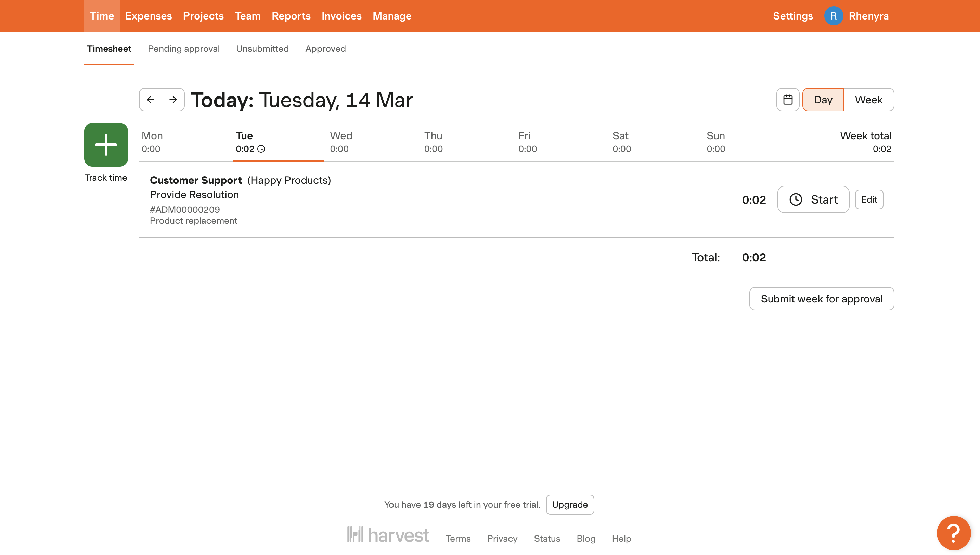
Task: Click the Upgrade button for trial
Action: (570, 505)
